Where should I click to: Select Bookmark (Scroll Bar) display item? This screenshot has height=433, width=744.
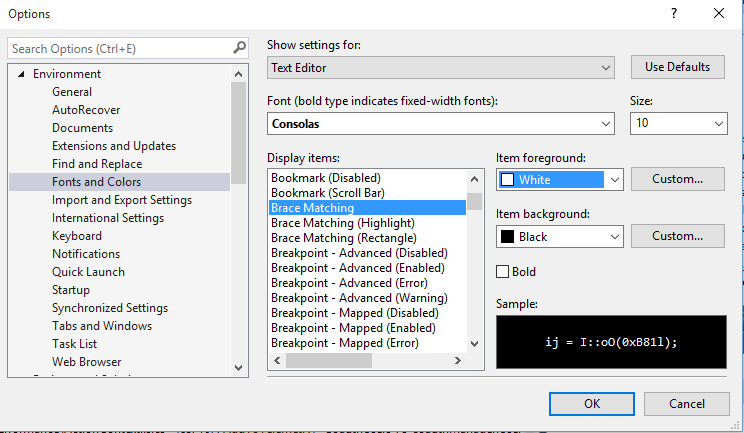328,193
